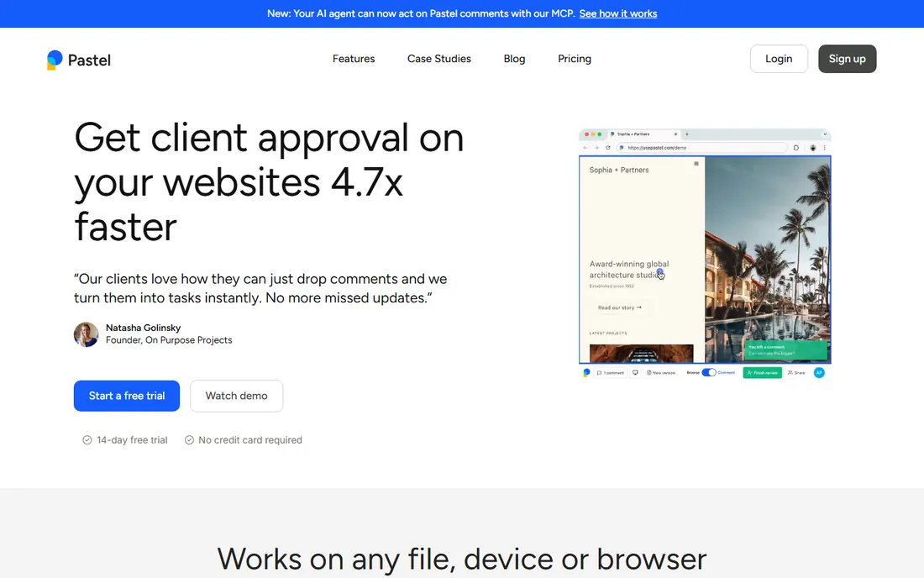
Task: Click the Sophia + Partners tab in the demo browser
Action: pos(644,134)
